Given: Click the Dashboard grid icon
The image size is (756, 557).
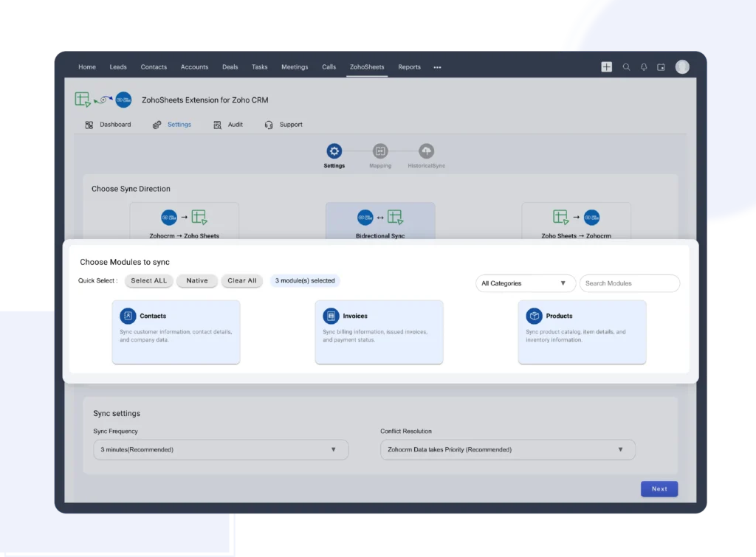Looking at the screenshot, I should 89,124.
